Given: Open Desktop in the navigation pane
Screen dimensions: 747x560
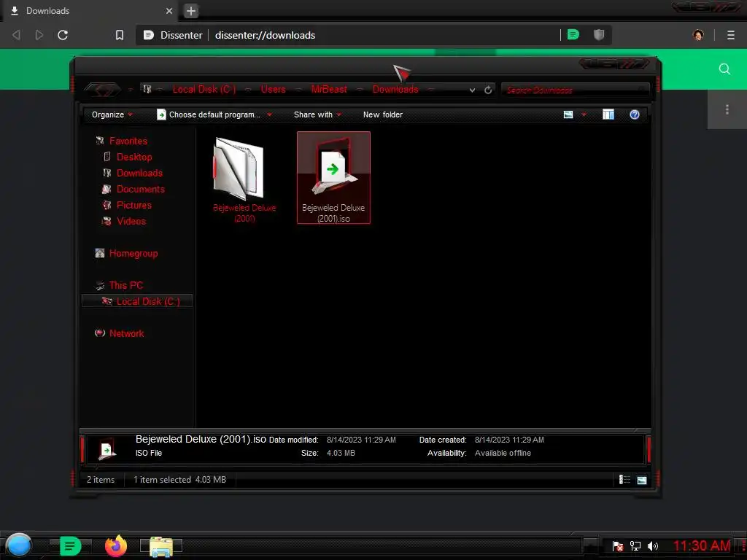Looking at the screenshot, I should (134, 157).
